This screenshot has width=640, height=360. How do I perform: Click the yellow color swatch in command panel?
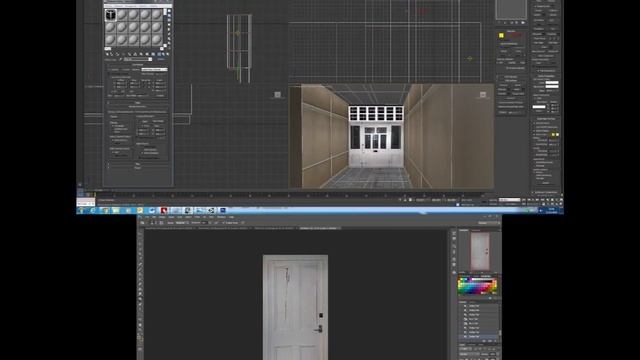pyautogui.click(x=501, y=36)
